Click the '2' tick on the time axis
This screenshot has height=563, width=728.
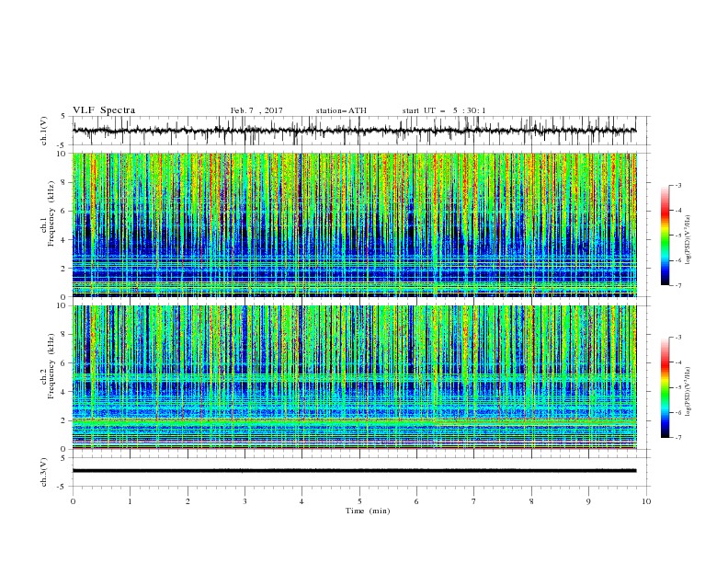188,501
